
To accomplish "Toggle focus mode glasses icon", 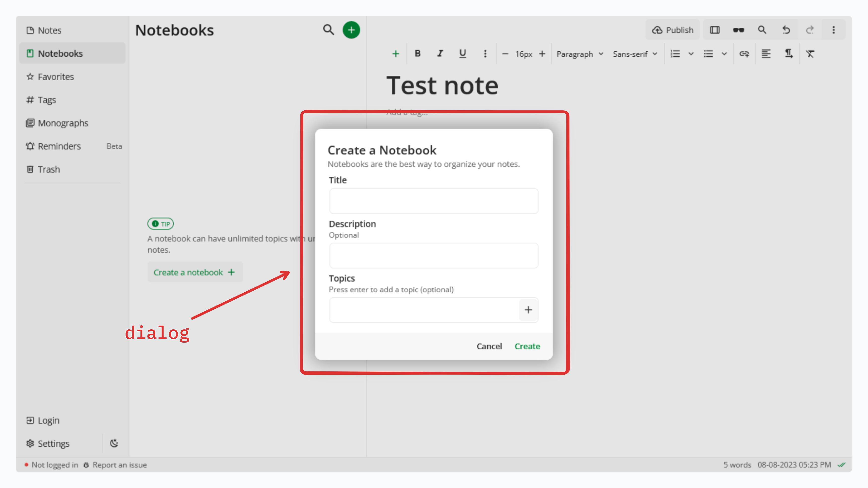I will tap(738, 30).
